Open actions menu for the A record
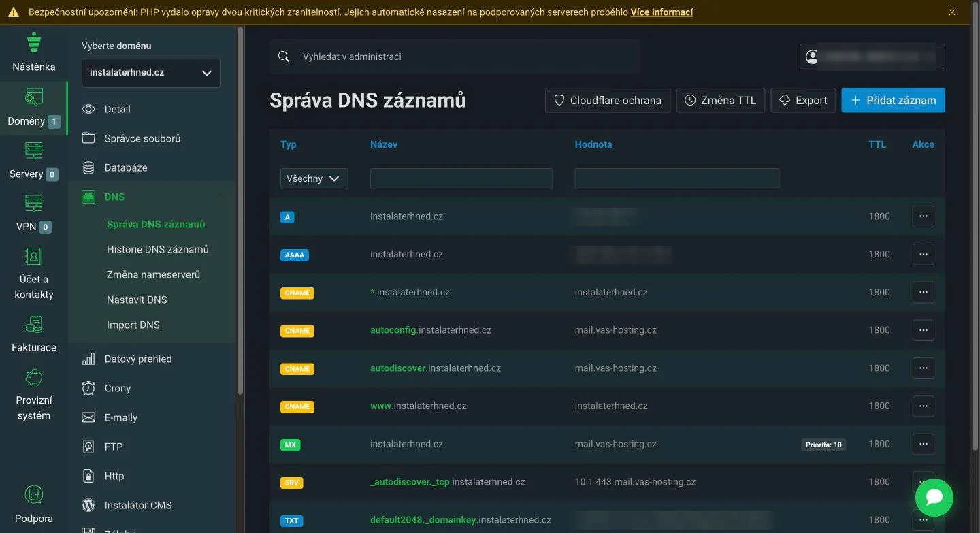 (x=923, y=216)
